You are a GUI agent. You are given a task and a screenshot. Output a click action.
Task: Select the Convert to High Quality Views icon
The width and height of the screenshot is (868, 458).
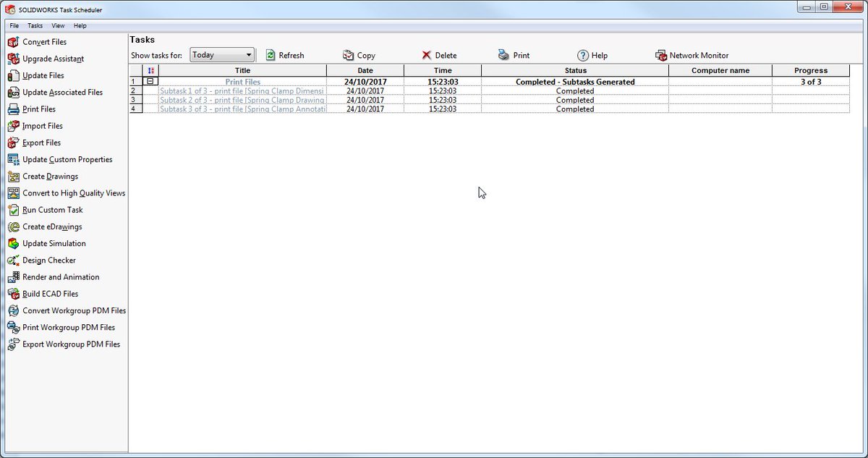(13, 193)
